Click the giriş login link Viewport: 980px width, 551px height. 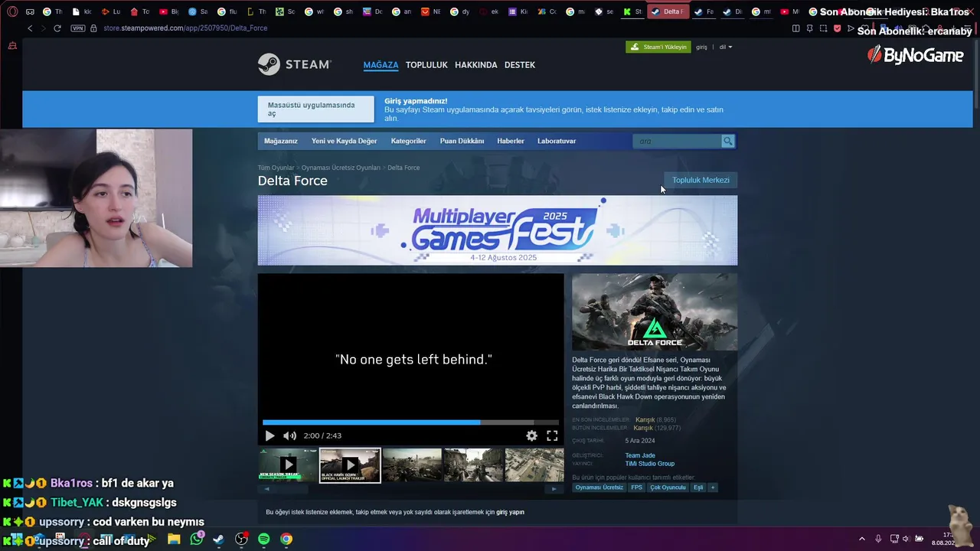tap(701, 47)
